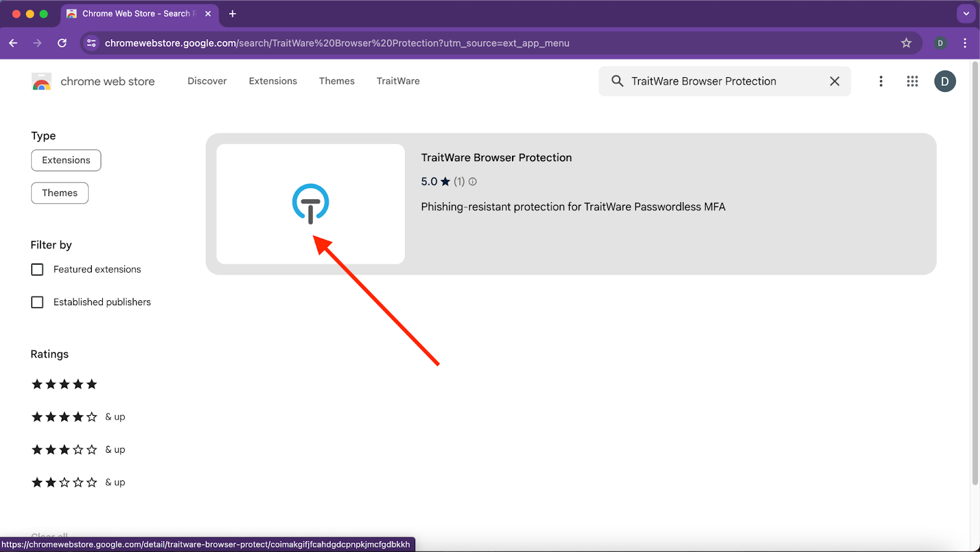This screenshot has height=552, width=980.
Task: Click the browser forward arrow
Action: point(37,43)
